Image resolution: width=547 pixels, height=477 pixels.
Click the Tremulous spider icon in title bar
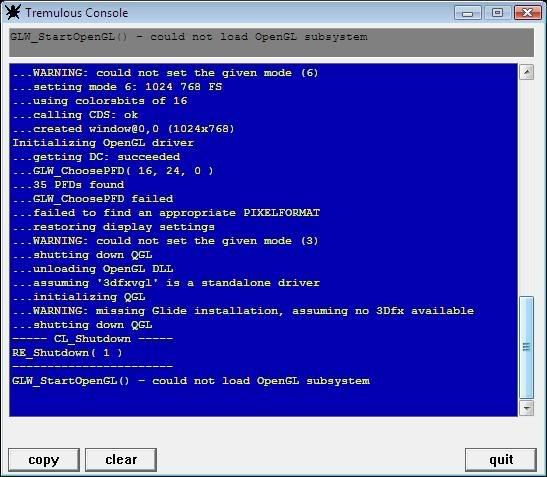13,12
